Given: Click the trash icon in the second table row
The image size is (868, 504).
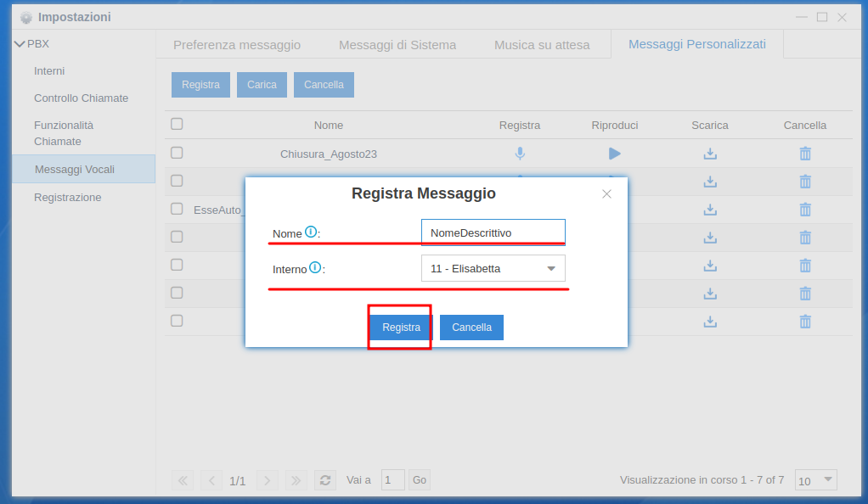Looking at the screenshot, I should point(805,181).
